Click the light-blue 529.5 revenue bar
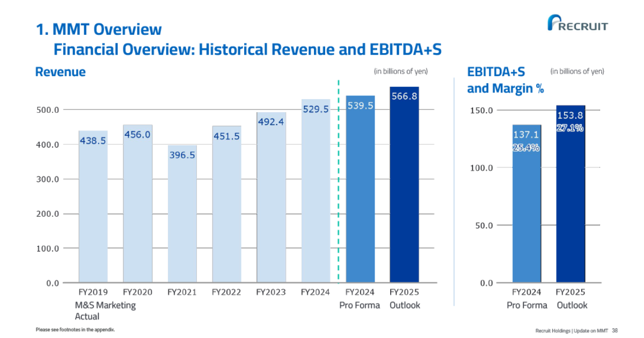The image size is (644, 338). coord(316,193)
